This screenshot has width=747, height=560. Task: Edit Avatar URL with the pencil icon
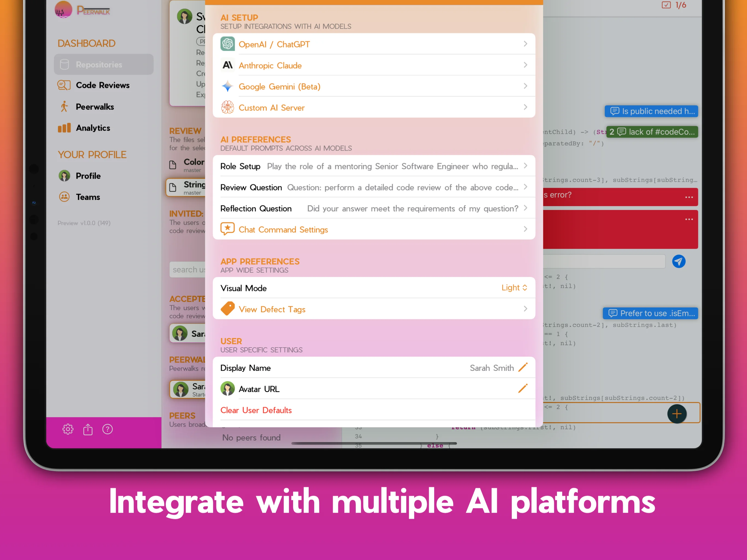(x=523, y=389)
